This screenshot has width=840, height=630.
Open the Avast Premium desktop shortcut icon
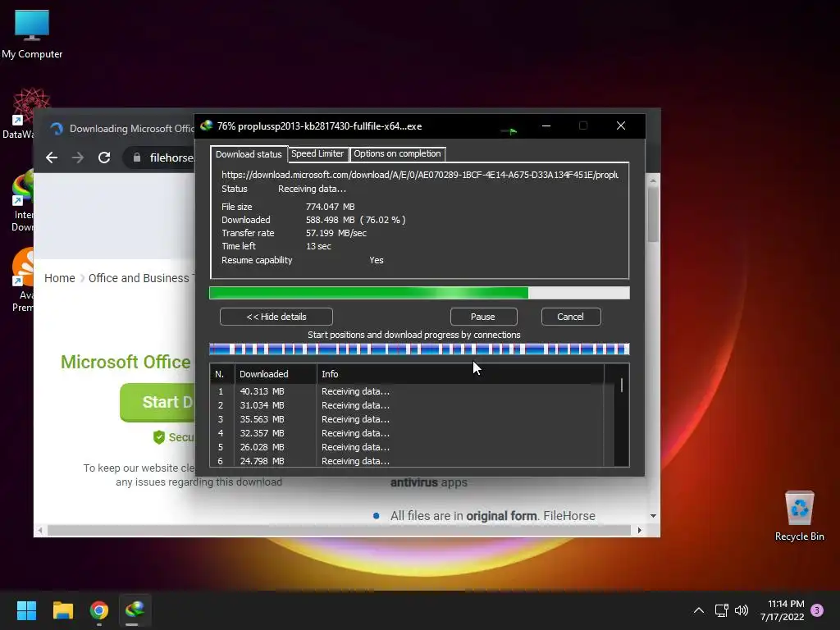click(22, 280)
